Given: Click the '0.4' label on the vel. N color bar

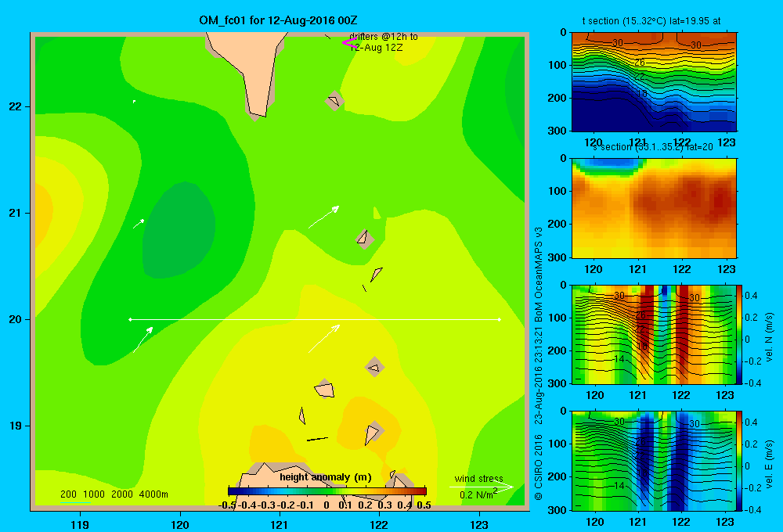Looking at the screenshot, I should pos(751,296).
